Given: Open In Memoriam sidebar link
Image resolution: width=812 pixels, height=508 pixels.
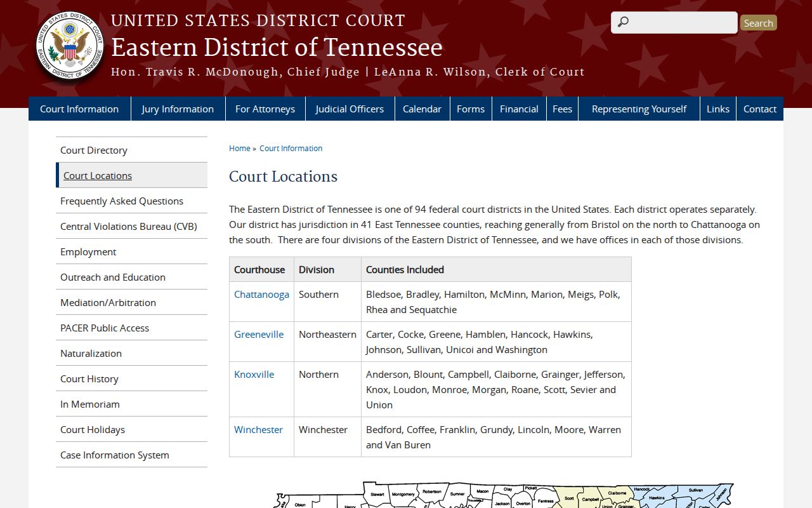Looking at the screenshot, I should coord(131,404).
